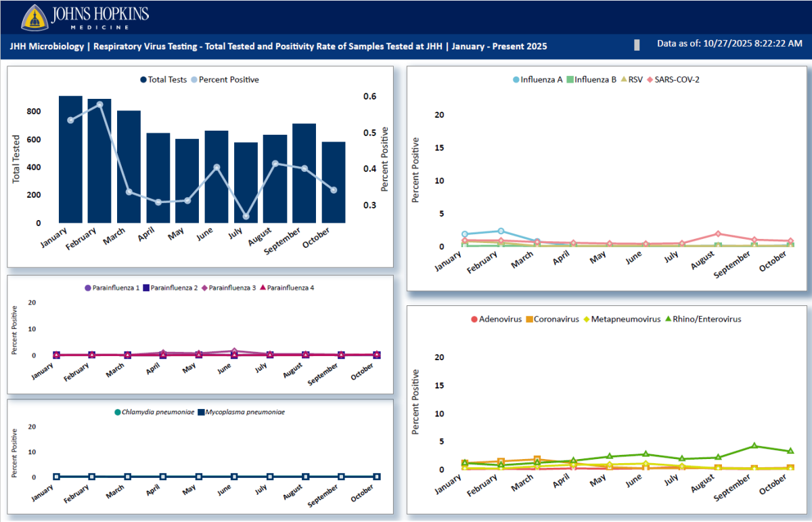This screenshot has height=522, width=812.
Task: Click the Chlamydia pneumoniae legend label
Action: (x=158, y=412)
